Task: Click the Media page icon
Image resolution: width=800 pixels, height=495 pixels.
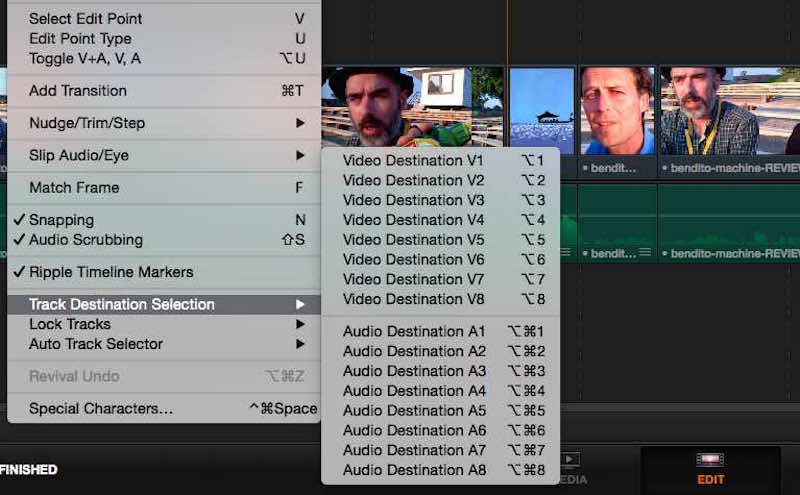Action: click(x=570, y=460)
